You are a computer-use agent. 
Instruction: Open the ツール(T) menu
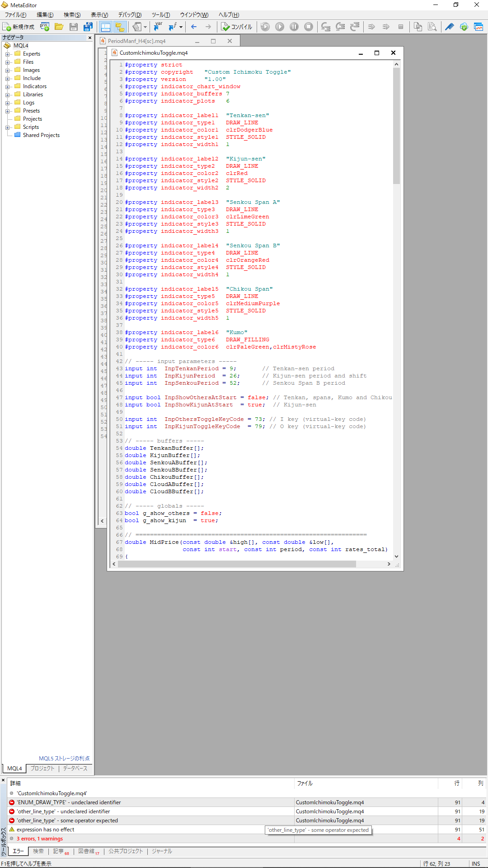(x=161, y=15)
